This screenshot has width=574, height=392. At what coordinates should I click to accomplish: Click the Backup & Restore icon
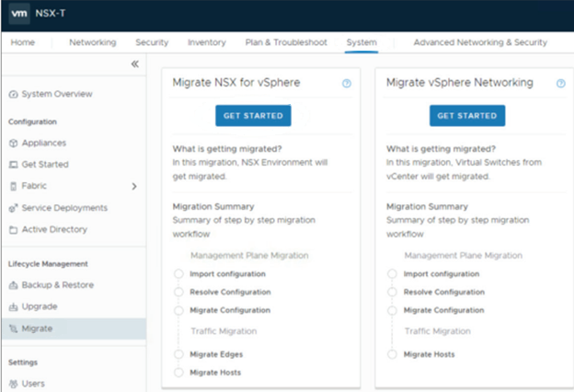tap(13, 285)
